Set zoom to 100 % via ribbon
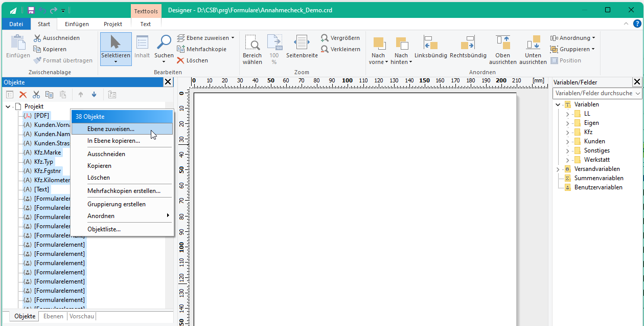Image resolution: width=644 pixels, height=326 pixels. pos(274,50)
